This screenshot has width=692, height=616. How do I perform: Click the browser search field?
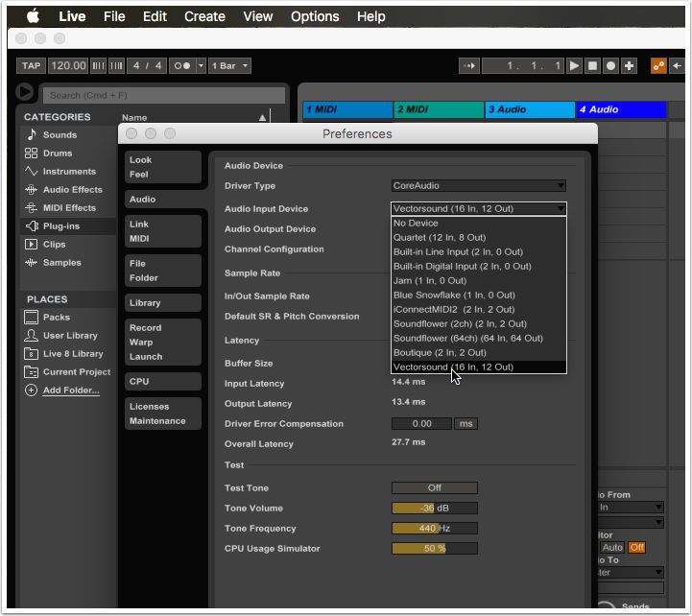pos(164,95)
